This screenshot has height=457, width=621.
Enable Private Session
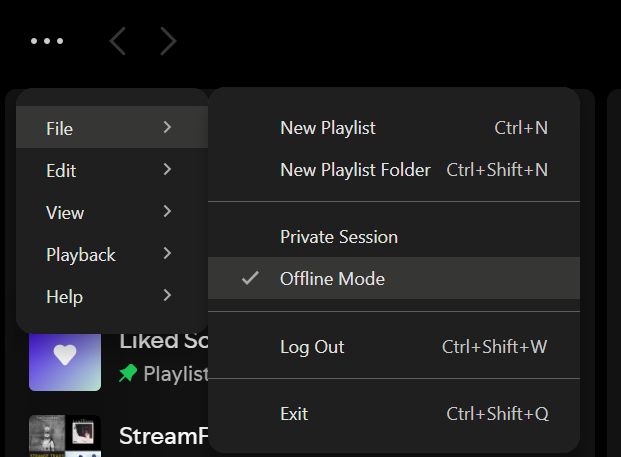point(339,237)
